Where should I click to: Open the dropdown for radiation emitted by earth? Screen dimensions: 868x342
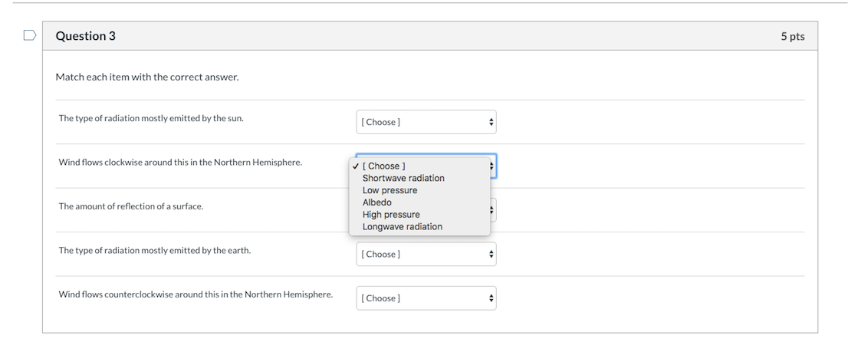pyautogui.click(x=426, y=254)
